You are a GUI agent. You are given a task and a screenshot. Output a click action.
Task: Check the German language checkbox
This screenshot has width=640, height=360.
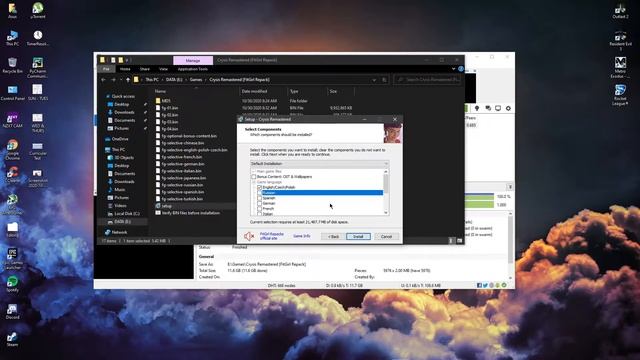tap(259, 203)
